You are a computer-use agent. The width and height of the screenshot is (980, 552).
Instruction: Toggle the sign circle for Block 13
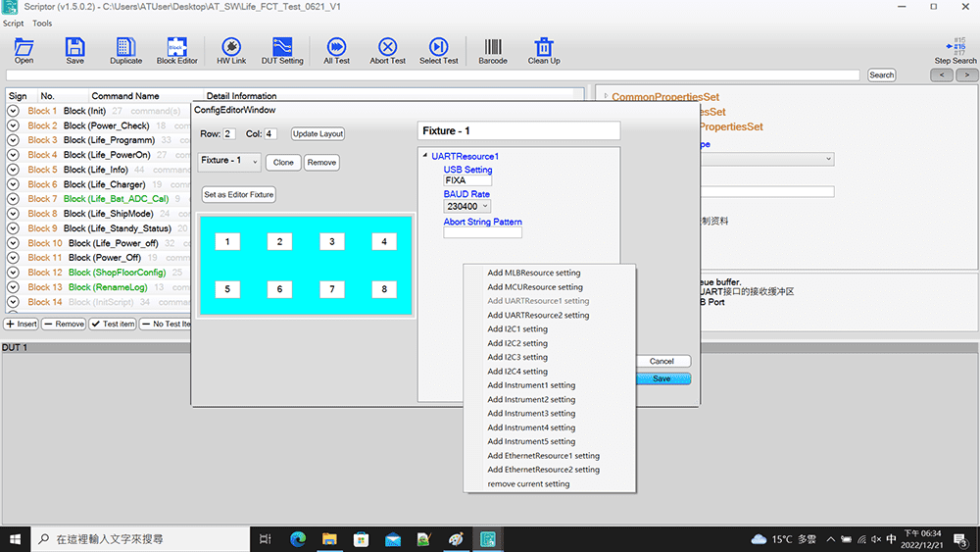(13, 287)
